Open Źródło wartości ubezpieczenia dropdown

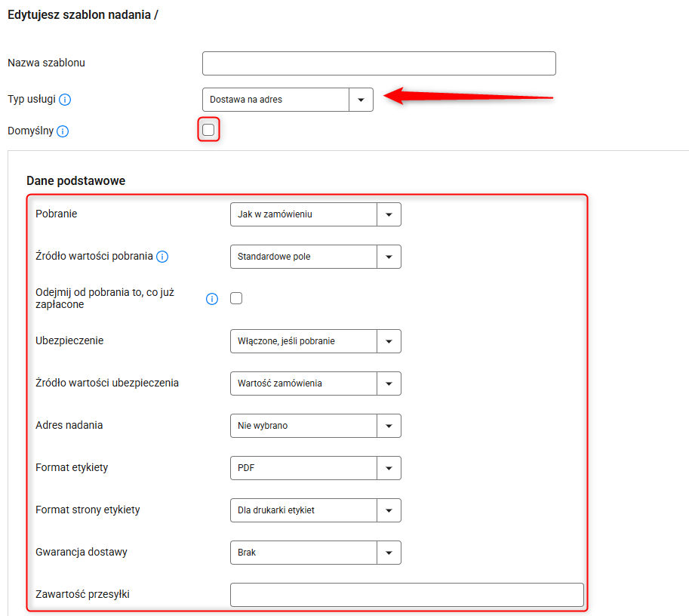(x=315, y=383)
